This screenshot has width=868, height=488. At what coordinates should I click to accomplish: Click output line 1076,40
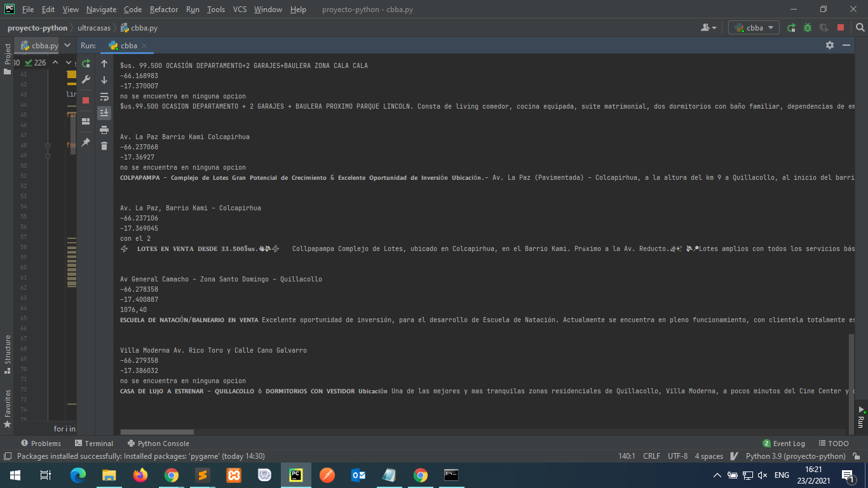(x=133, y=309)
